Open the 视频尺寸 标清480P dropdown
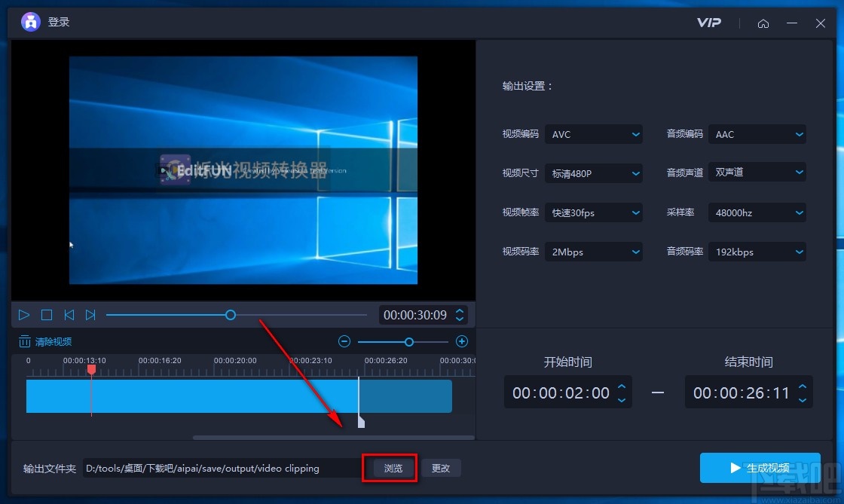The height and width of the screenshot is (504, 844). 594,173
